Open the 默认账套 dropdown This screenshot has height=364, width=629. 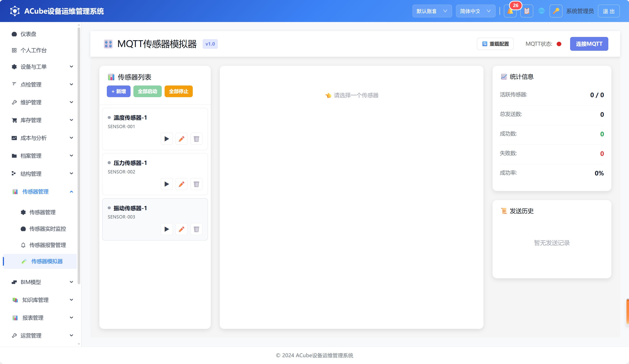pyautogui.click(x=432, y=11)
